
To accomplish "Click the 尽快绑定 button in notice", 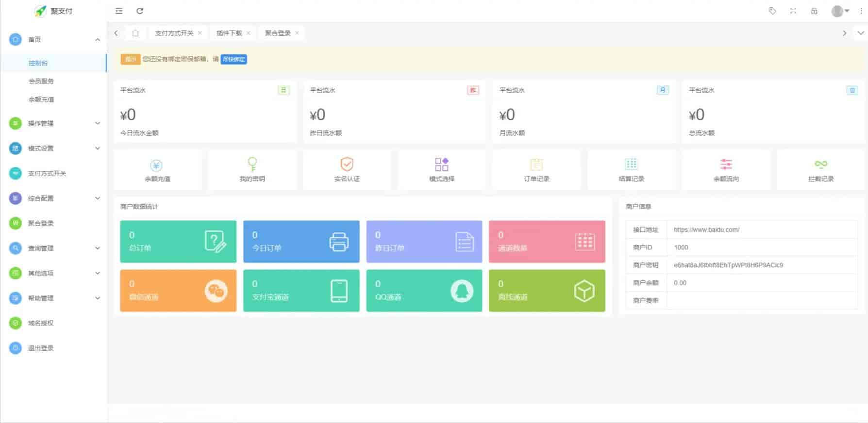I will [x=234, y=59].
